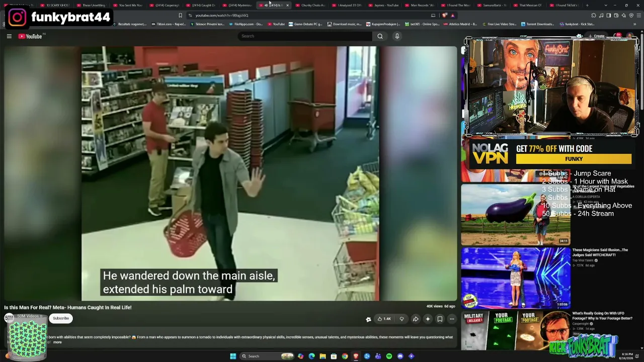Viewport: 644px width, 362px height.
Task: Start voice search with the microphone icon
Action: 397,36
